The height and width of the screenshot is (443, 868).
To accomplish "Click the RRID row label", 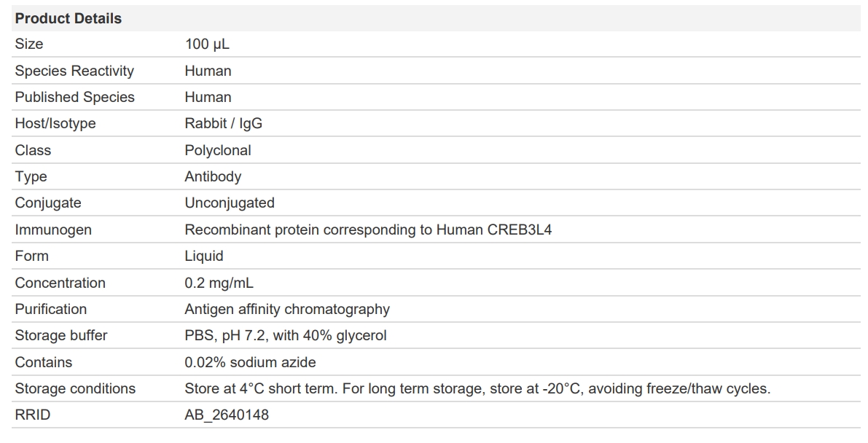I will click(x=33, y=415).
